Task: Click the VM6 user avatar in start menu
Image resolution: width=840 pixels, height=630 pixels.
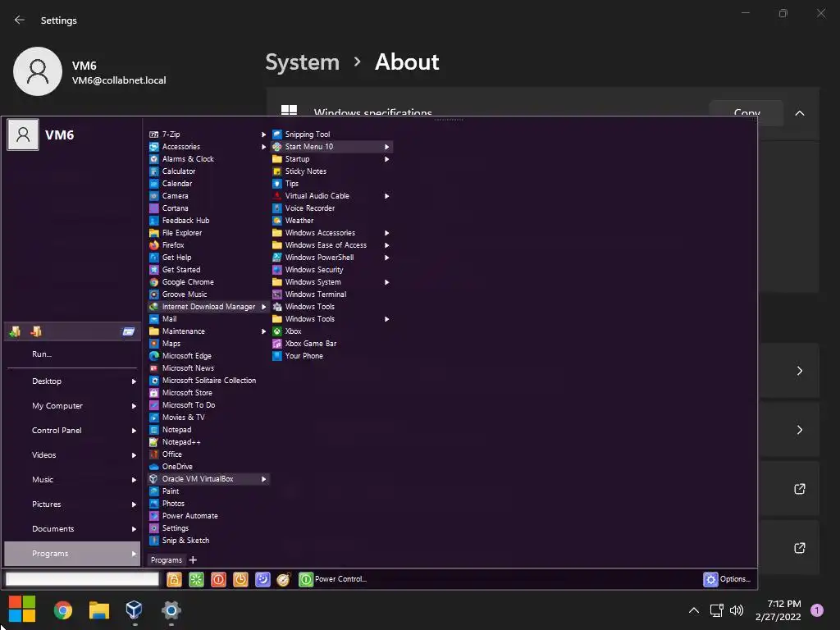Action: [23, 135]
